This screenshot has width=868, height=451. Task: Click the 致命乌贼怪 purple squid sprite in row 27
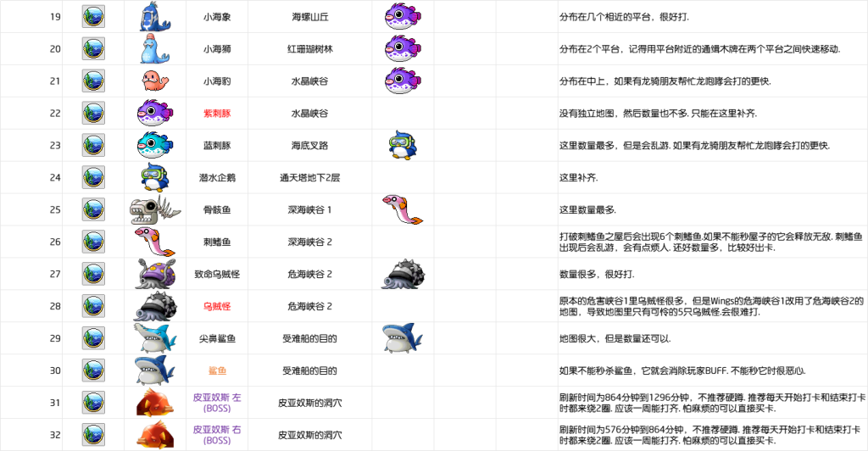[155, 275]
